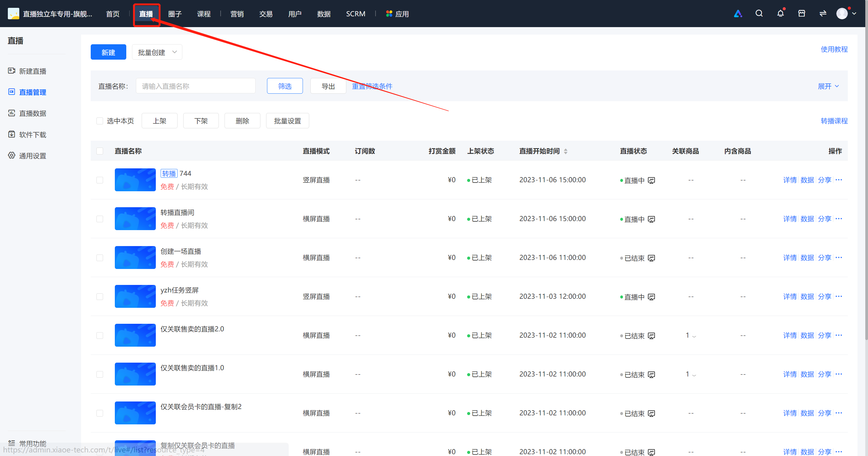Click the 下架 button

(x=201, y=120)
